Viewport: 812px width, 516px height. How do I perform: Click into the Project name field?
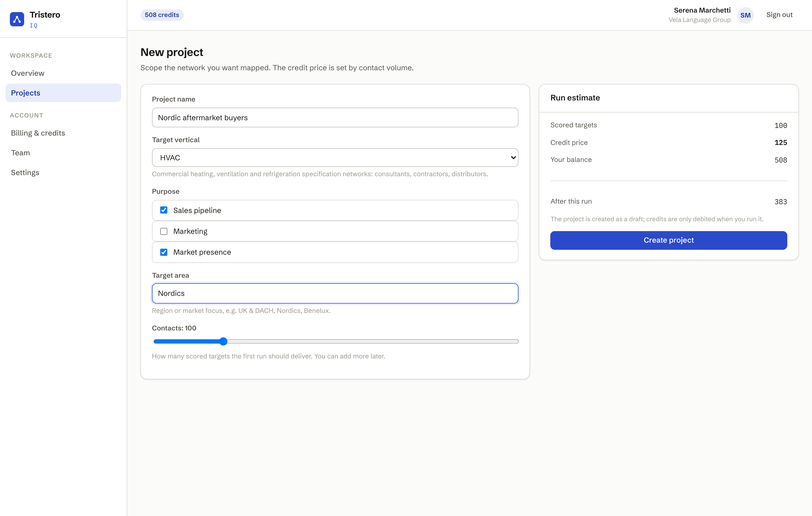point(335,117)
